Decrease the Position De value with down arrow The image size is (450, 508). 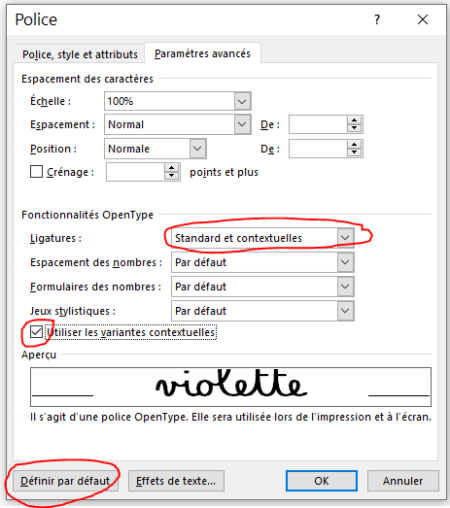click(354, 152)
